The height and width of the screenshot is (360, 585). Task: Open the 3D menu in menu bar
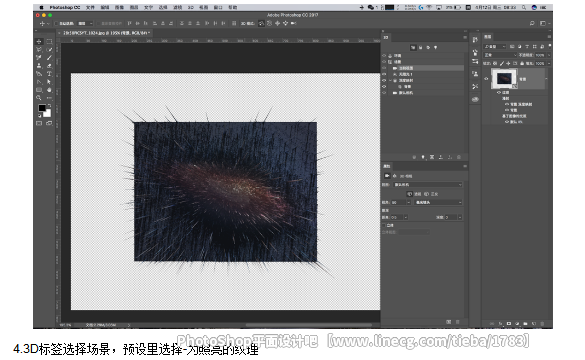(190, 7)
